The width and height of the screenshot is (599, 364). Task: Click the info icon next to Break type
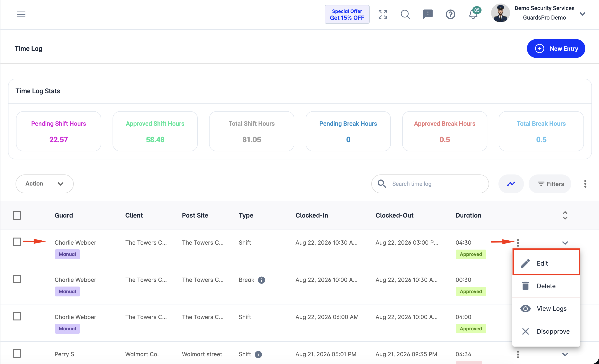261,280
